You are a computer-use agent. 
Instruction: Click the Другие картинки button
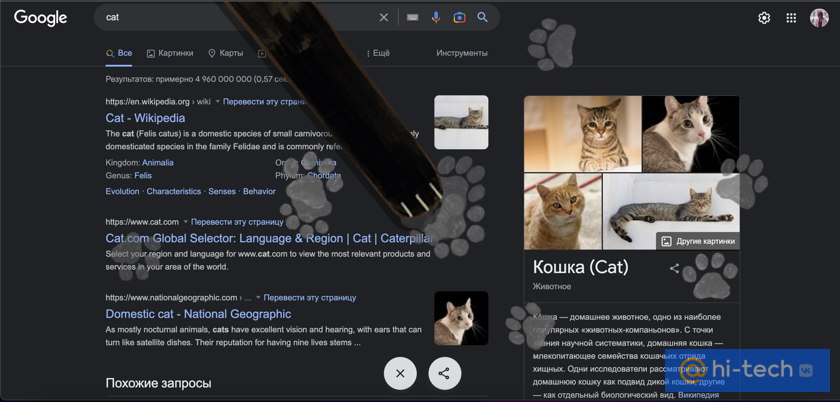click(698, 241)
